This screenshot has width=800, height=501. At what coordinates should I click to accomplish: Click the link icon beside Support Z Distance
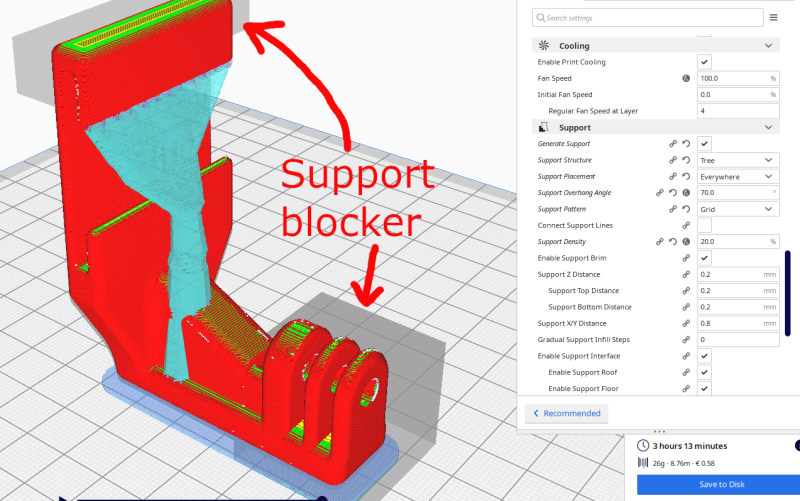pos(686,274)
